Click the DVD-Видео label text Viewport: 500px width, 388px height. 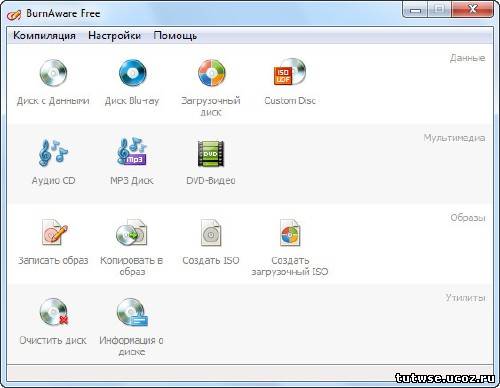click(x=211, y=181)
